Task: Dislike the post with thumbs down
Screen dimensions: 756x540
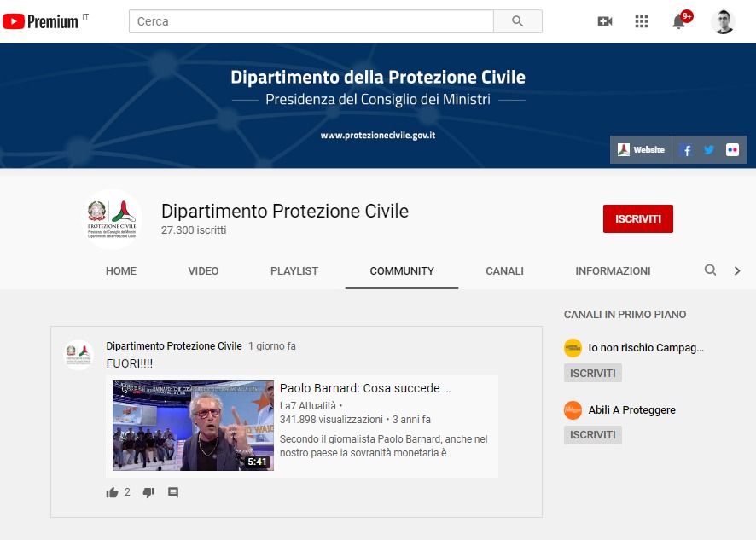Action: point(148,492)
